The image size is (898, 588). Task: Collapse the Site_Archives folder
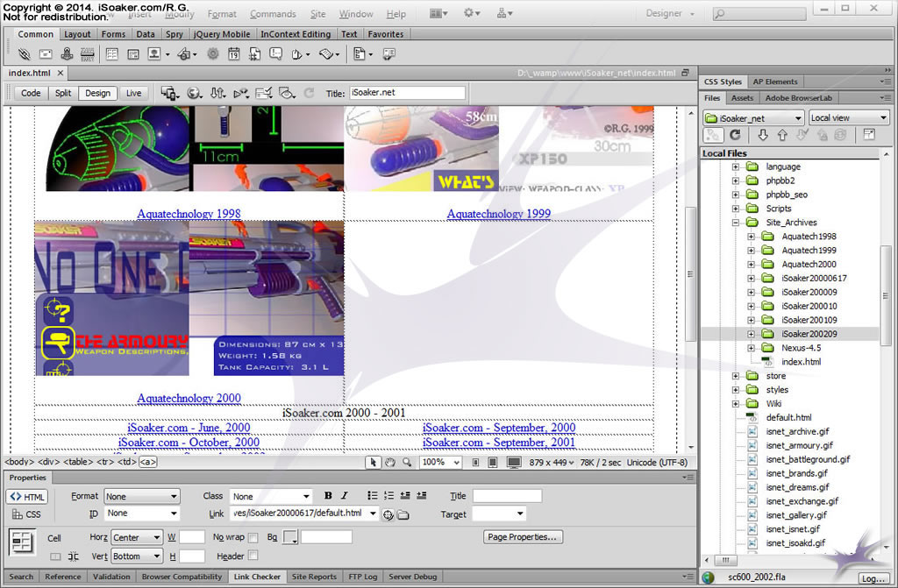coord(736,223)
